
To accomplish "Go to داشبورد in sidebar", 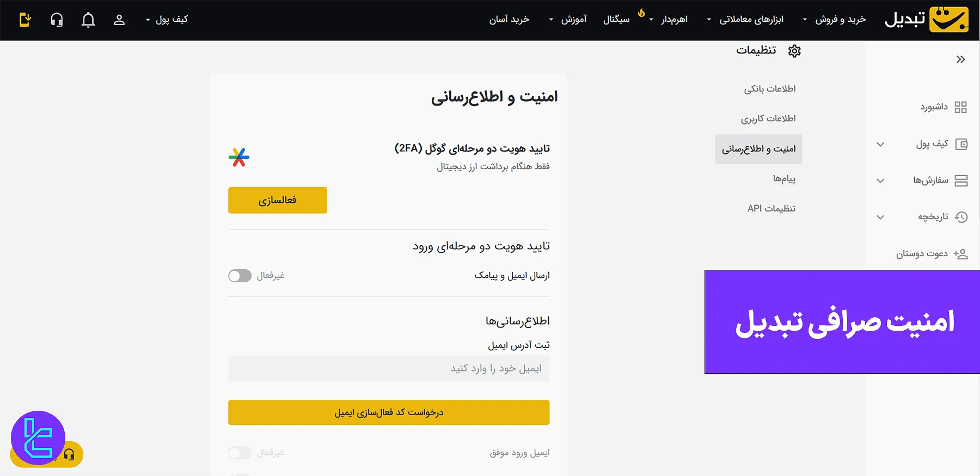I will pos(934,107).
